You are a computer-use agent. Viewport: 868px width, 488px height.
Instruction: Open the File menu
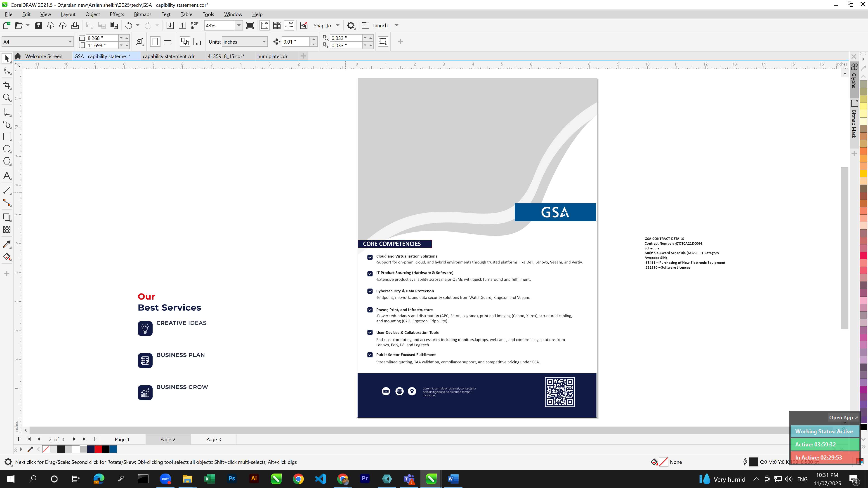tap(9, 14)
